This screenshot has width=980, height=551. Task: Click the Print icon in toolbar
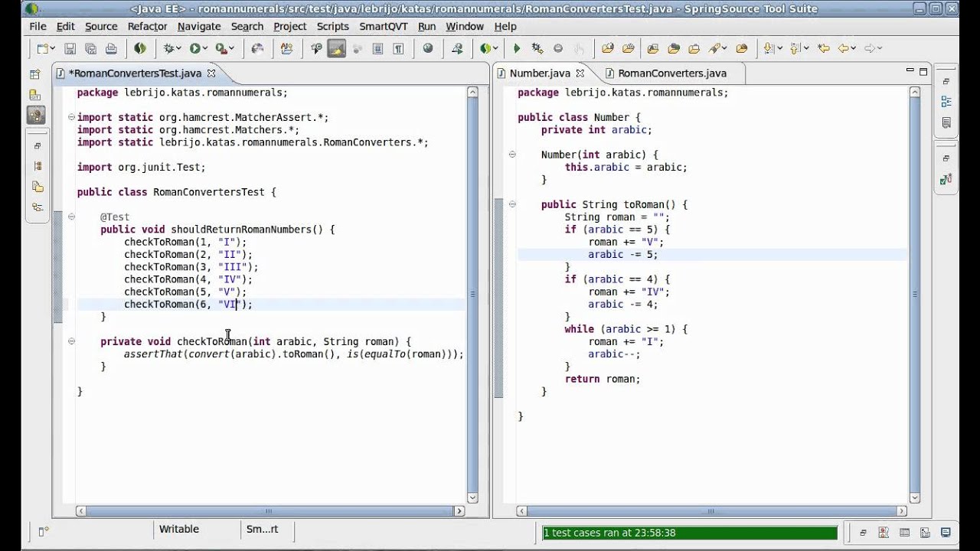111,48
